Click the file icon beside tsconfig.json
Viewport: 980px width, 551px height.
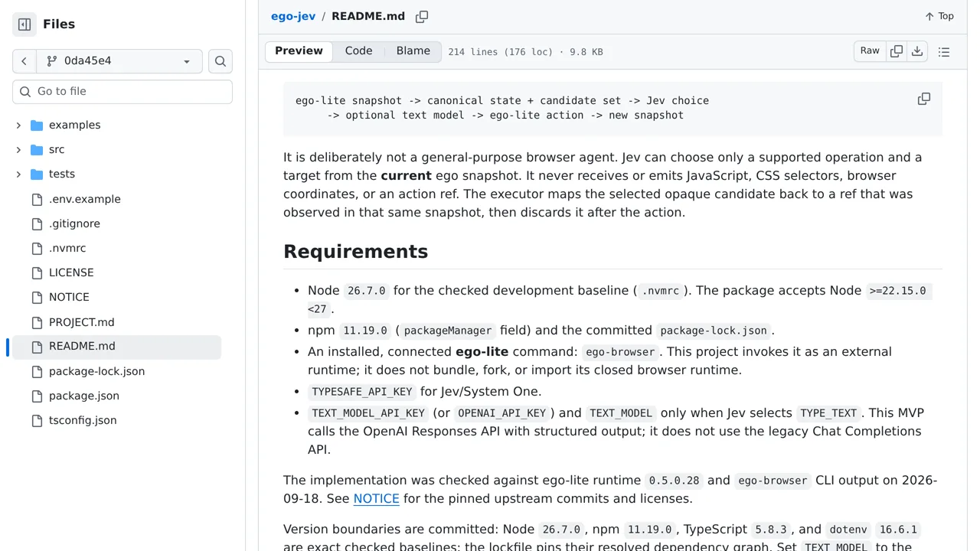[37, 421]
